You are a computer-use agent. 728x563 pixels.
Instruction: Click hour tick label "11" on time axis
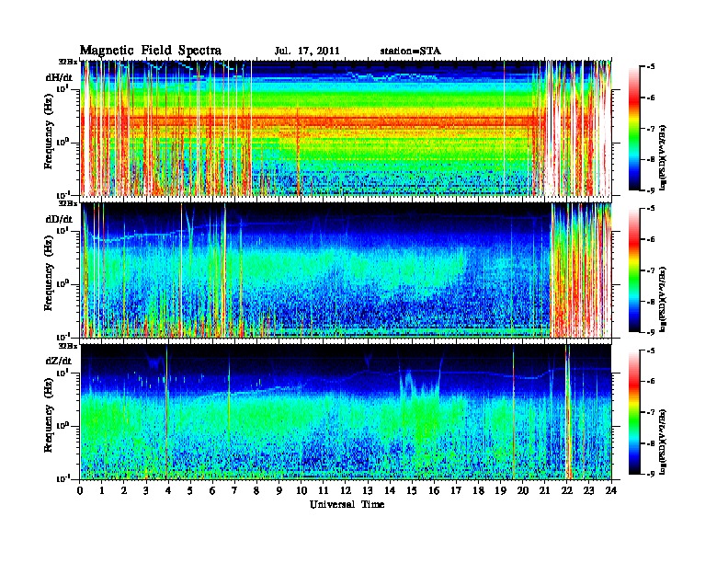pos(324,490)
